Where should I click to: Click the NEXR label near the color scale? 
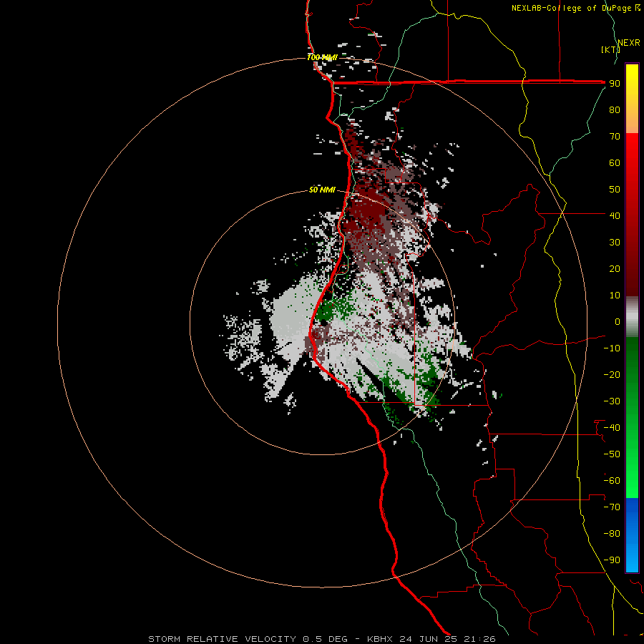[629, 43]
